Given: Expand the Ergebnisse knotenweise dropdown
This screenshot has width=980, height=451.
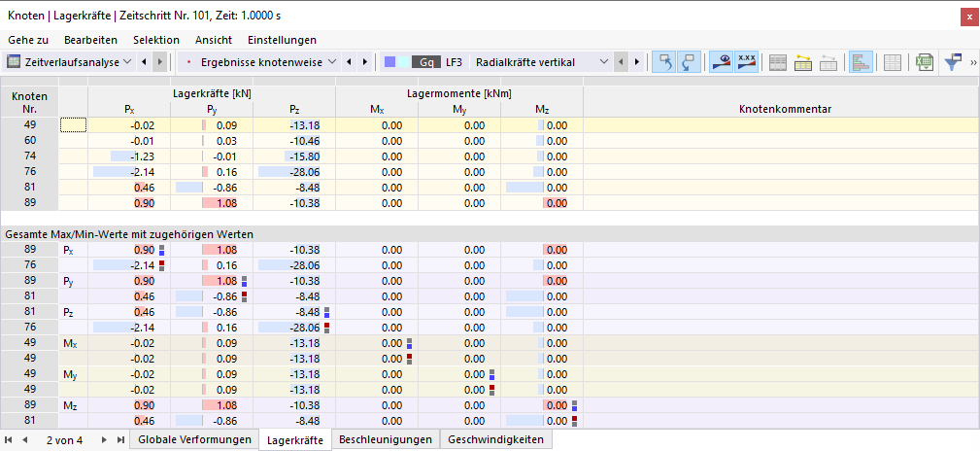Looking at the screenshot, I should pos(332,62).
